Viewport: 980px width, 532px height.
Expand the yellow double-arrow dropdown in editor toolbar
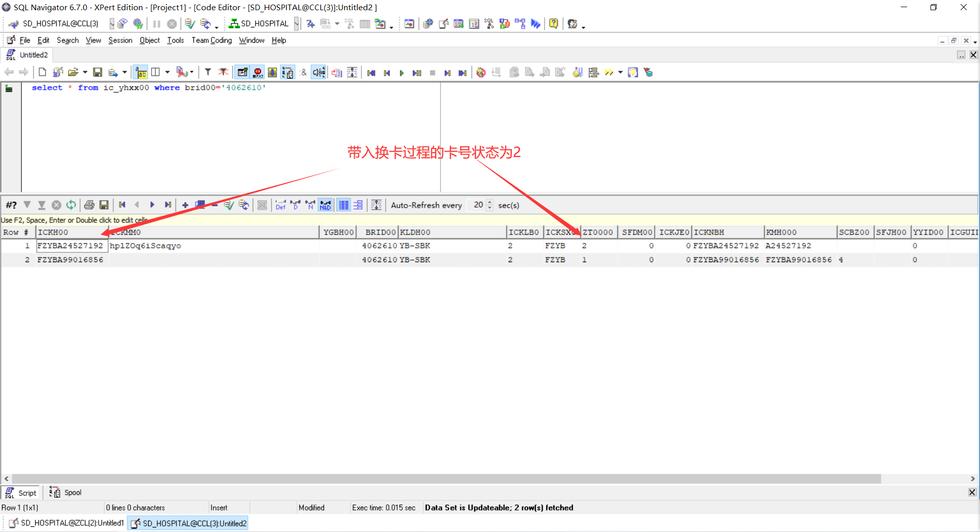(620, 72)
